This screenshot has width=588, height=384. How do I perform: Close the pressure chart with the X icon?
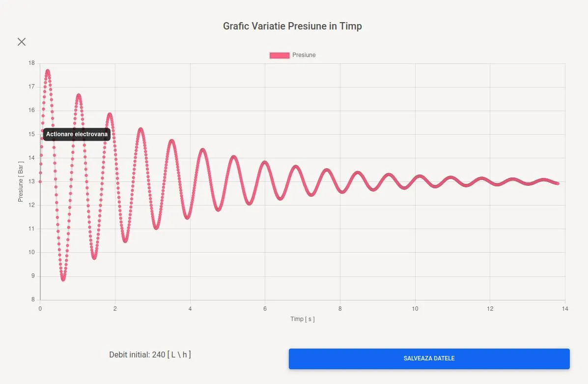(22, 42)
